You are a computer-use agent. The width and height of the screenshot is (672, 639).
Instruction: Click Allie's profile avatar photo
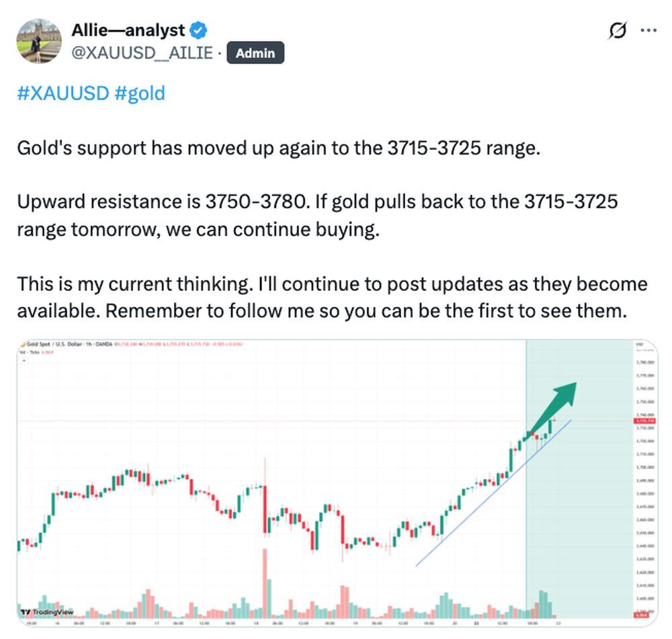pyautogui.click(x=39, y=41)
